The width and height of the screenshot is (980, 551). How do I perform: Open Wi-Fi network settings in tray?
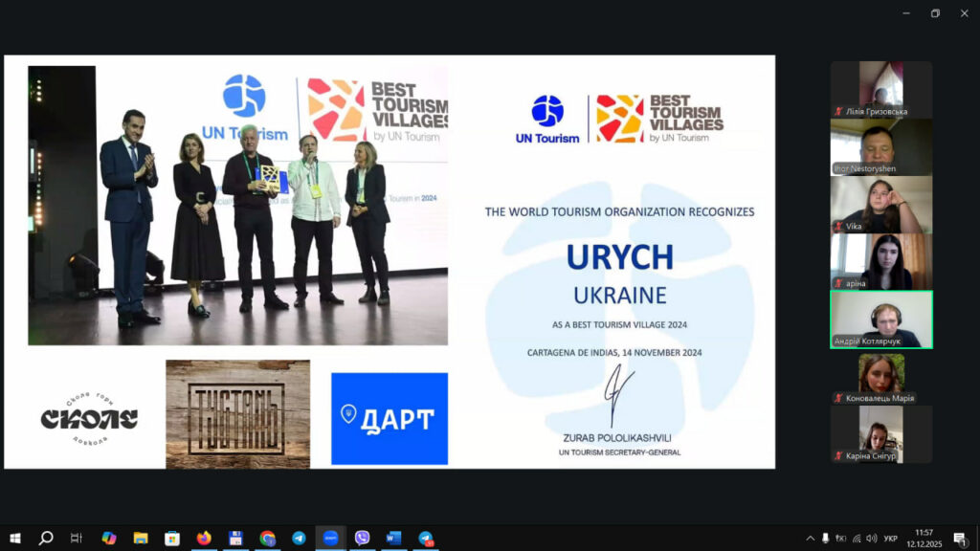pos(857,538)
